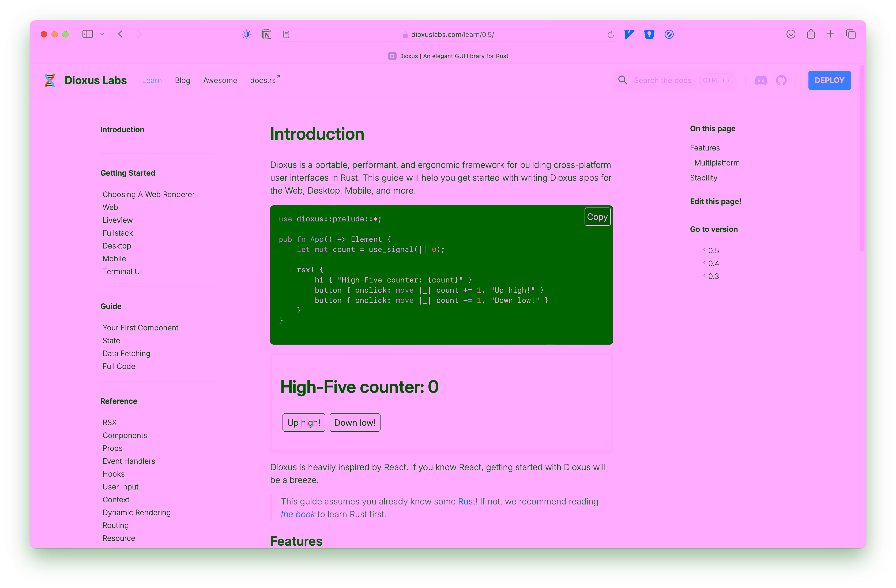The width and height of the screenshot is (896, 588).
Task: Click the Share icon in Safari toolbar
Action: point(811,34)
